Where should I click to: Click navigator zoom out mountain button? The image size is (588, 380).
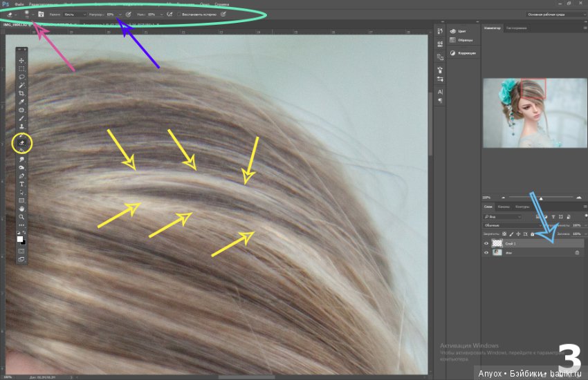click(x=503, y=198)
